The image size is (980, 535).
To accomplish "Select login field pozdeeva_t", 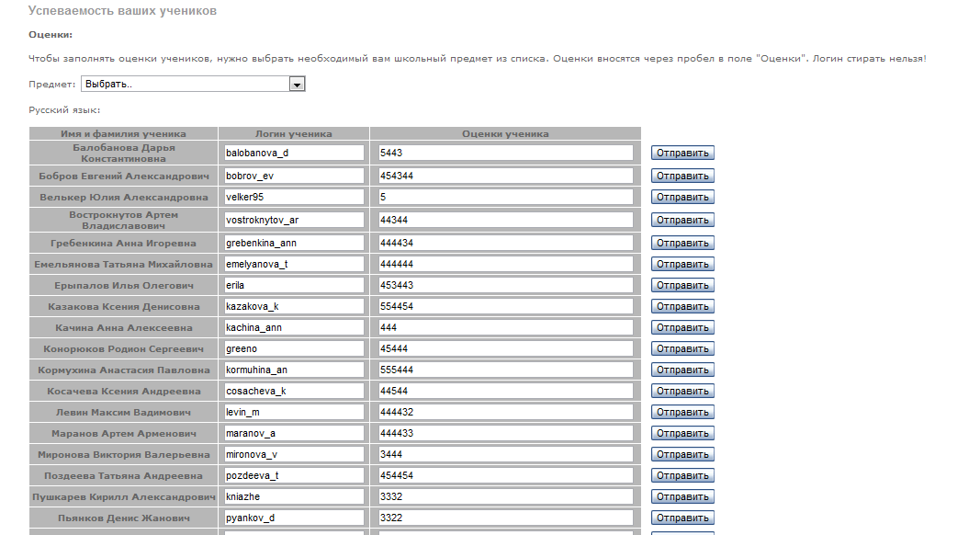I will click(x=293, y=475).
